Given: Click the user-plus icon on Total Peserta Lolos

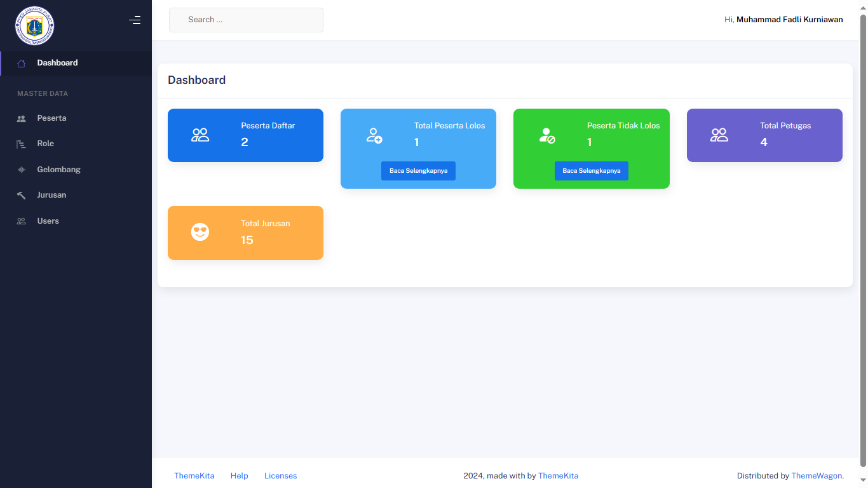Looking at the screenshot, I should (x=374, y=135).
